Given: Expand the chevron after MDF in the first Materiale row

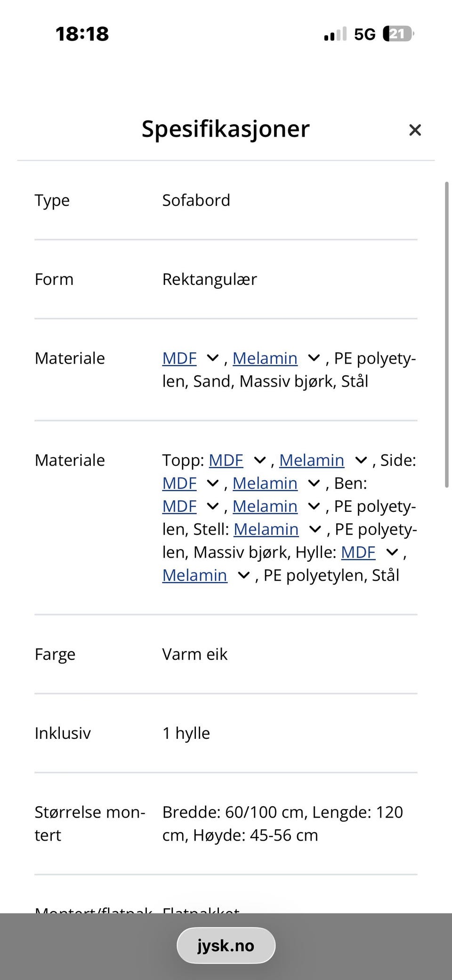Looking at the screenshot, I should point(213,358).
